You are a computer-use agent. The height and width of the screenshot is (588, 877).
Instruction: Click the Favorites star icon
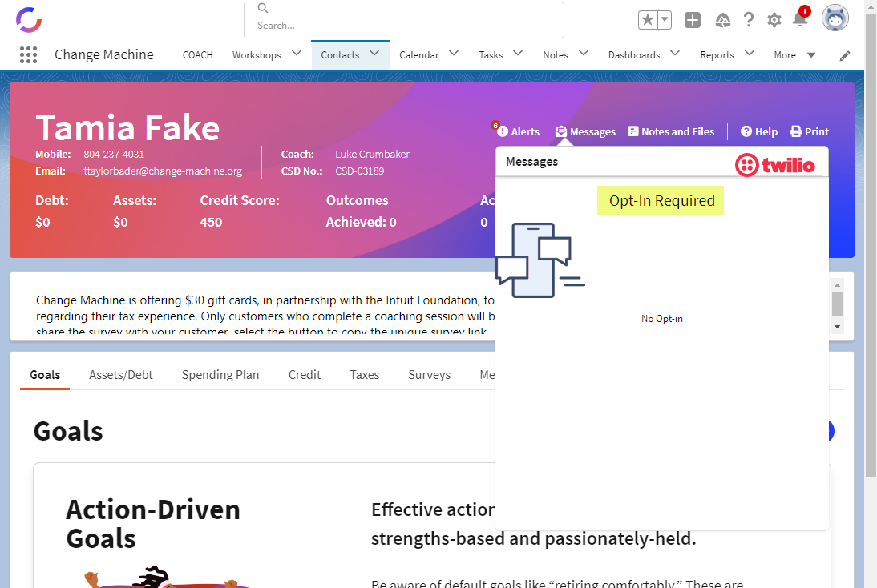coord(648,20)
